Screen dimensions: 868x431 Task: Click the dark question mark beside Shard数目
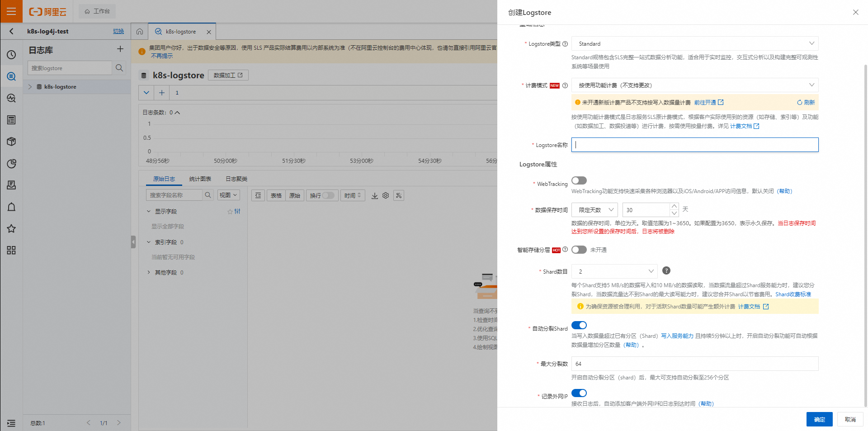pos(666,270)
